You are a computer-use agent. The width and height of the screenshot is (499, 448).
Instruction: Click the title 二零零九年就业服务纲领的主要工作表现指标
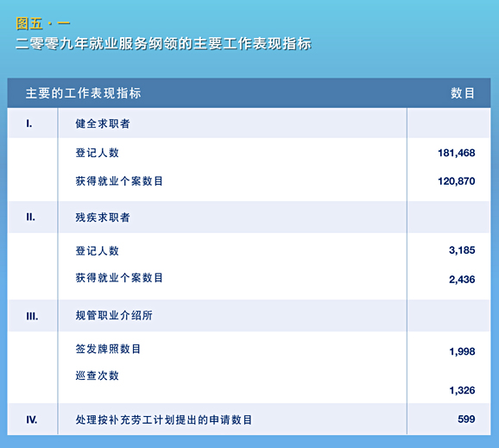coord(163,43)
